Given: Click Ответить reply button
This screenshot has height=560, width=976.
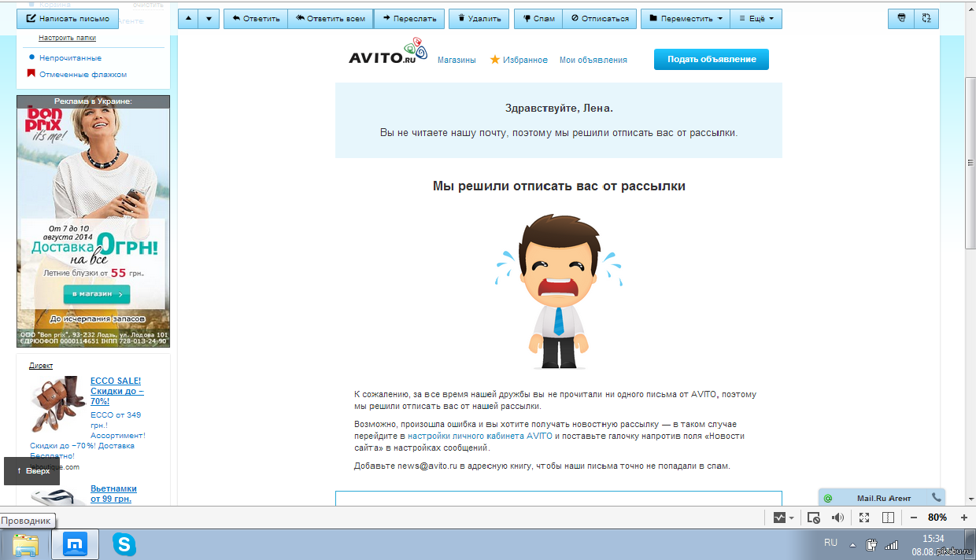Looking at the screenshot, I should (x=256, y=19).
